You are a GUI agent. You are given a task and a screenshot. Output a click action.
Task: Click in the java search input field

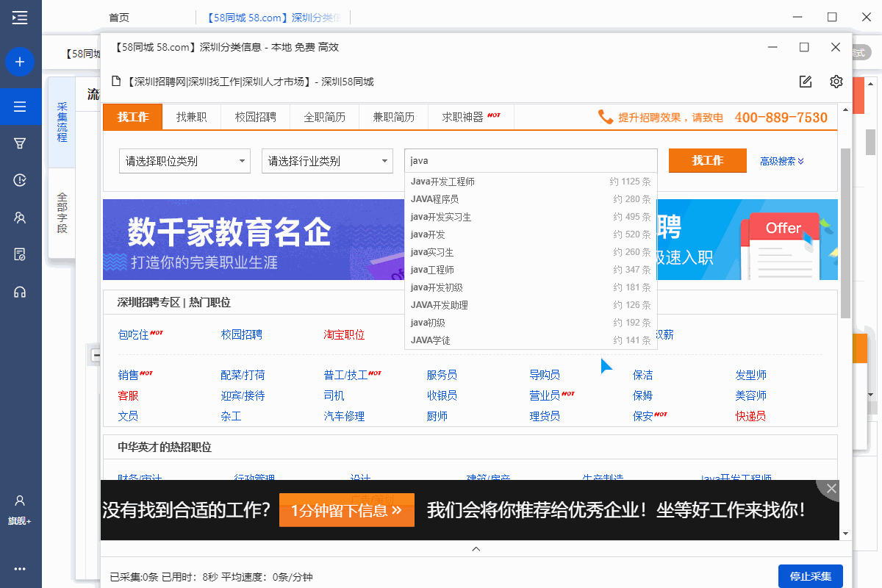(531, 160)
